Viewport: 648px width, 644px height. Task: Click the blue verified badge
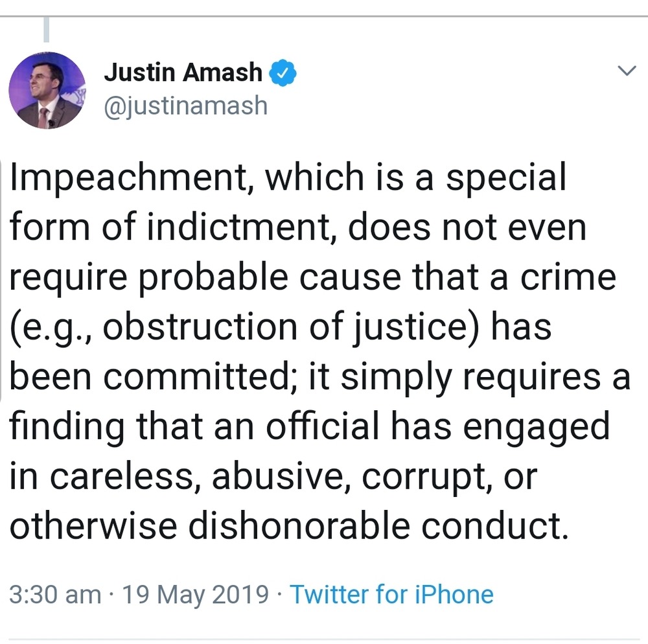coord(283,73)
